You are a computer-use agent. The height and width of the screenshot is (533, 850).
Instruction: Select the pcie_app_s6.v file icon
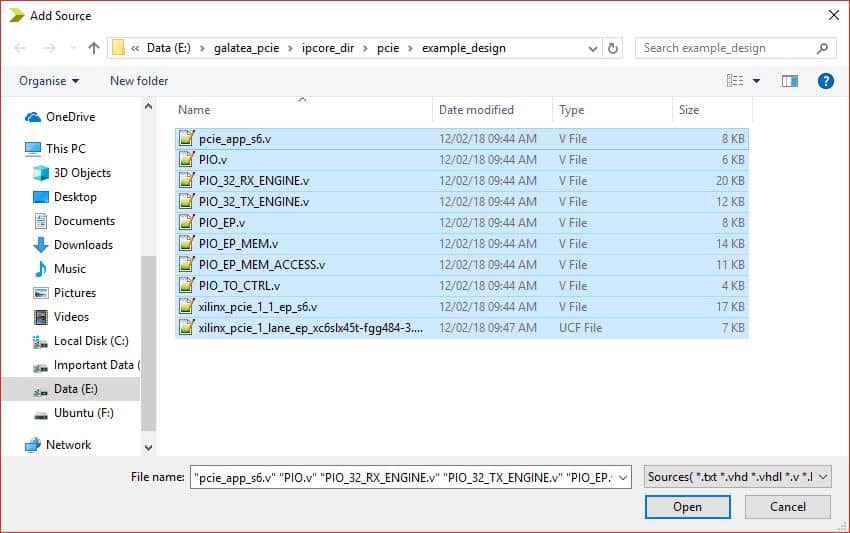pos(186,139)
